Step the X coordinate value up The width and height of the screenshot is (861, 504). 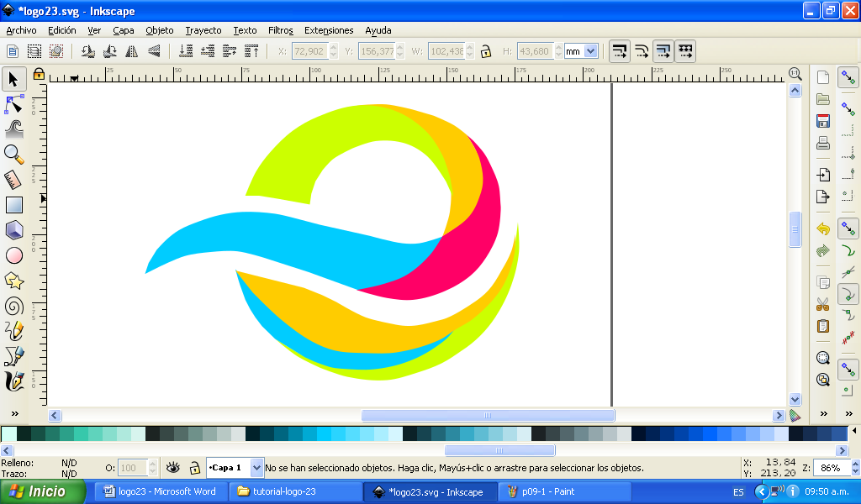[334, 47]
